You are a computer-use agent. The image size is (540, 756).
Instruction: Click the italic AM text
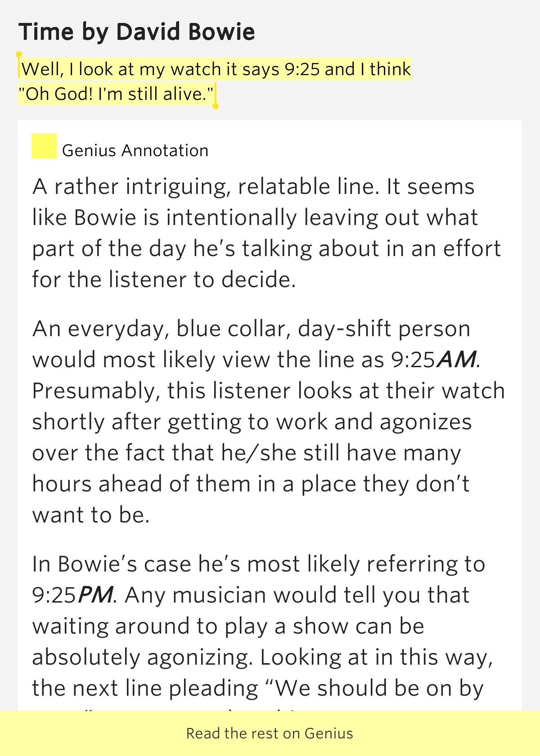[x=456, y=359]
